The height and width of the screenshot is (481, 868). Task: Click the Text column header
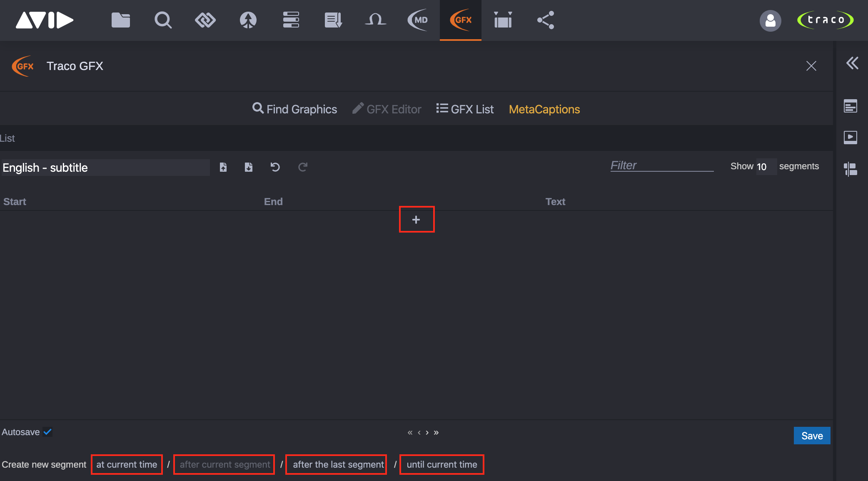coord(555,202)
